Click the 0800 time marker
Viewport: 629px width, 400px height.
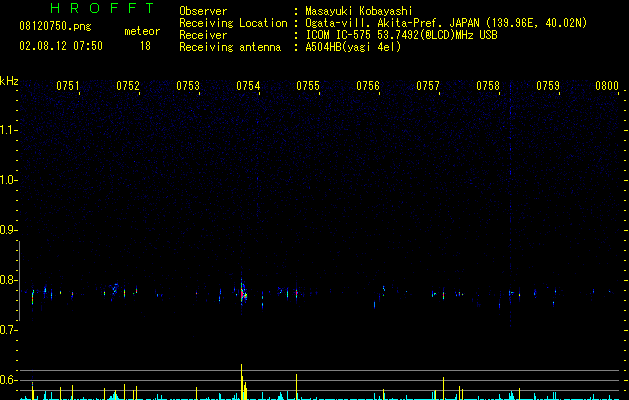607,86
